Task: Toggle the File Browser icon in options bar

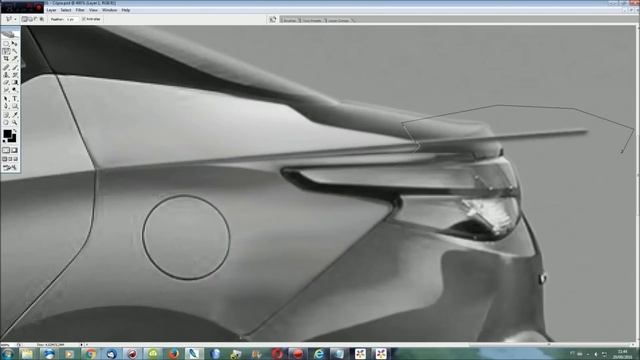Action: point(273,19)
